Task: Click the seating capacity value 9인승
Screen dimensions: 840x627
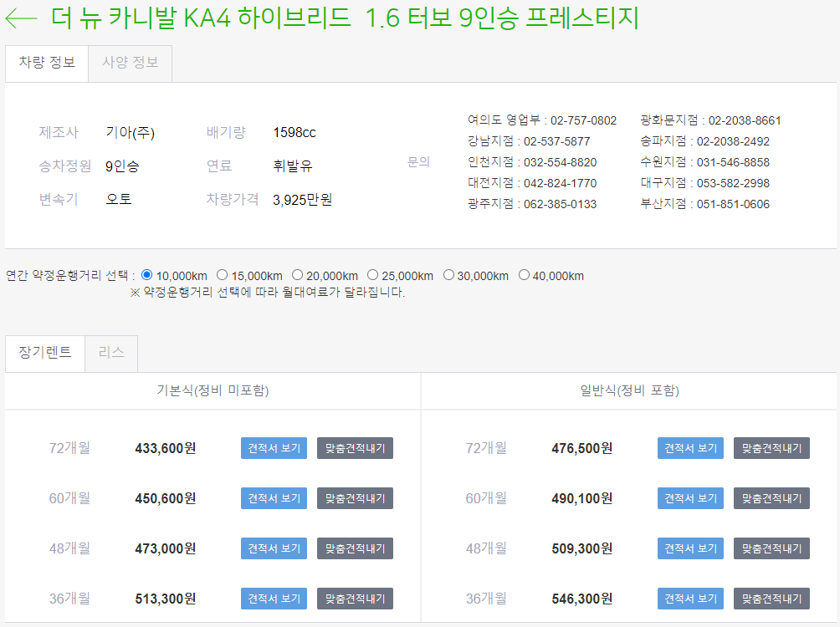Action: pos(122,166)
